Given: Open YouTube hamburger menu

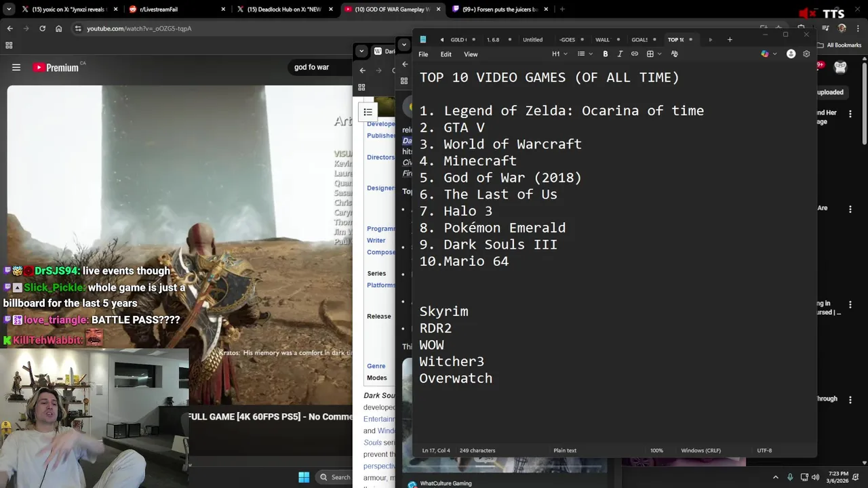Looking at the screenshot, I should [x=16, y=67].
